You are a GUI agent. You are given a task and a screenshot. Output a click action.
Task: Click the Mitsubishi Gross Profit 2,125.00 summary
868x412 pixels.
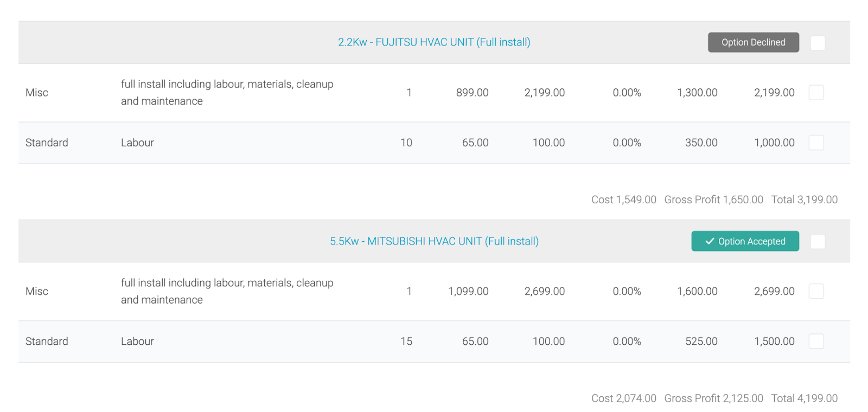pyautogui.click(x=713, y=398)
